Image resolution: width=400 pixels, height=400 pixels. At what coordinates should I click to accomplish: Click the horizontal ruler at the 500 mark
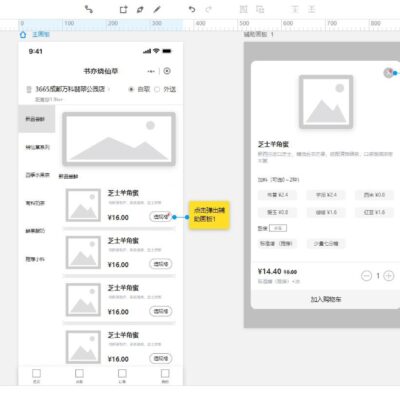(x=244, y=23)
